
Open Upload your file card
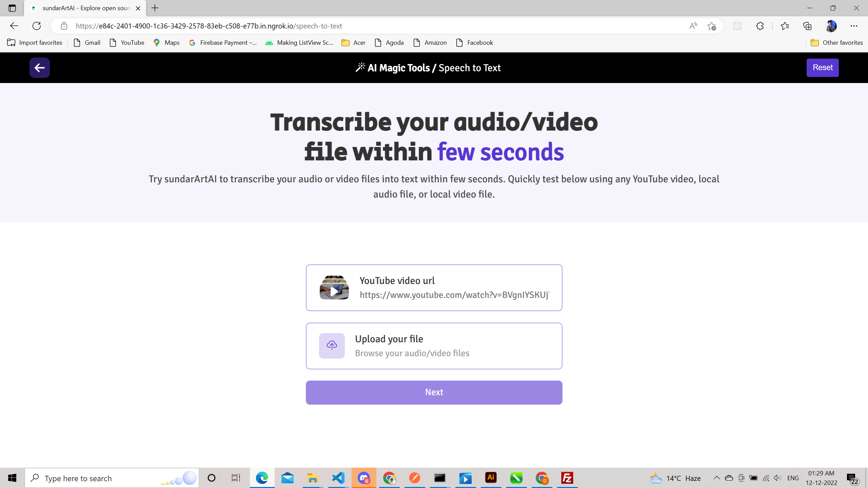click(434, 346)
